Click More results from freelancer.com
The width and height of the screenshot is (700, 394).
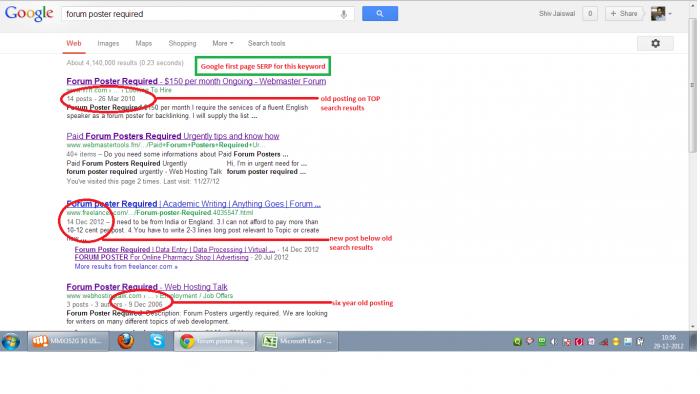click(126, 266)
